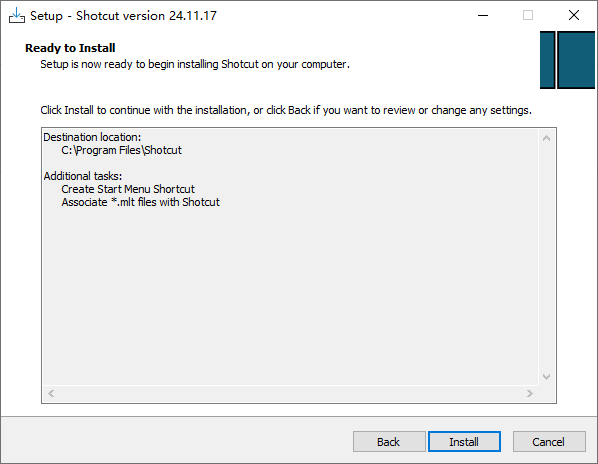Click the window title "Setup - Shotcut version 24.11.17"
Viewport: 598px width, 464px height.
point(123,16)
